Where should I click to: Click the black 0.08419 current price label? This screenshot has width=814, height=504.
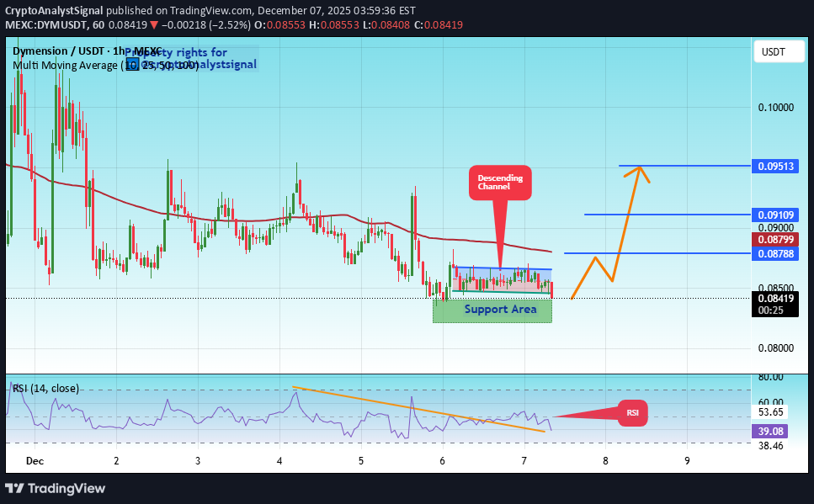point(774,298)
